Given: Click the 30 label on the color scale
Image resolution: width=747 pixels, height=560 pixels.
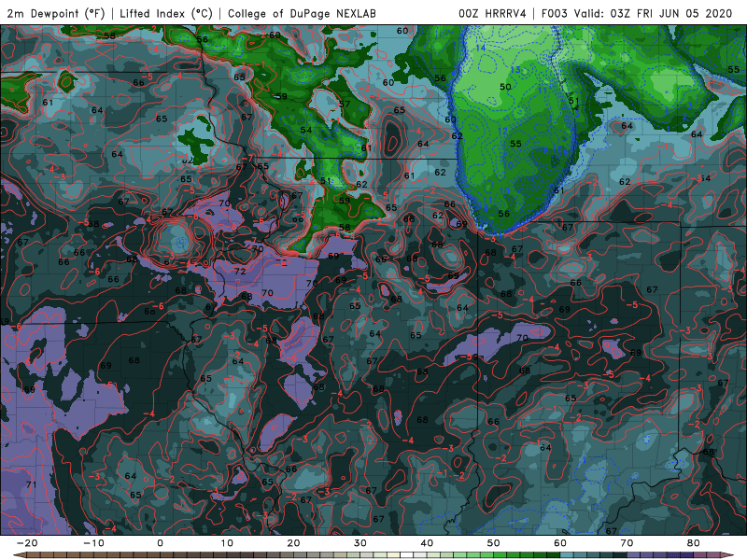Looking at the screenshot, I should pos(360,543).
